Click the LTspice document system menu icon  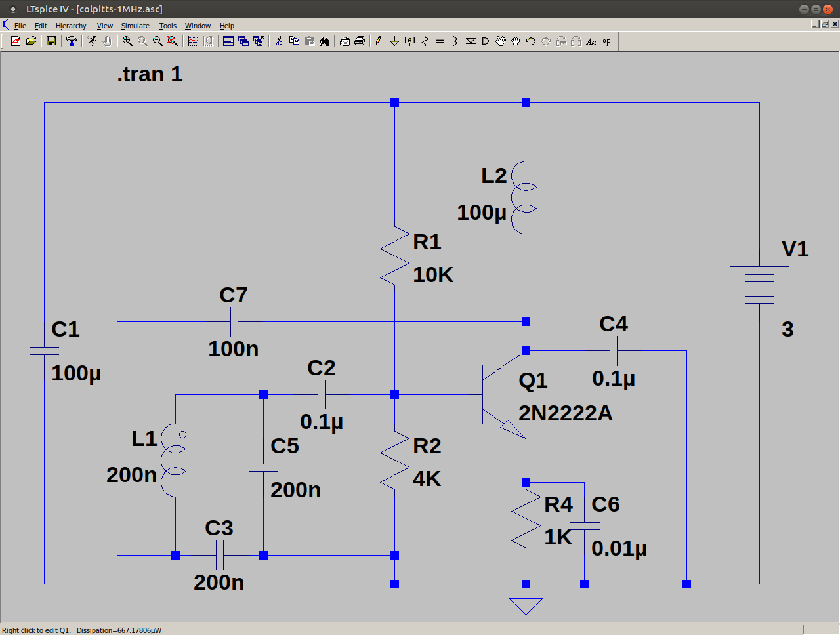coord(5,26)
